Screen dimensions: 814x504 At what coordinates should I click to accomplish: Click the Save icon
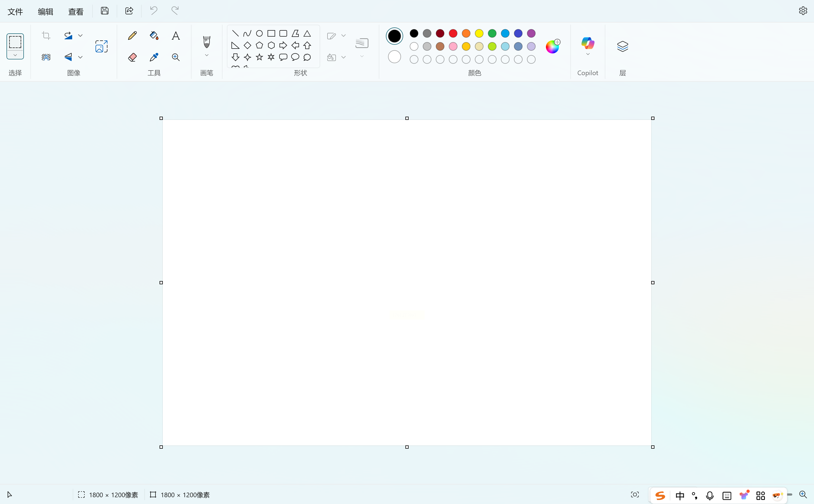point(105,11)
